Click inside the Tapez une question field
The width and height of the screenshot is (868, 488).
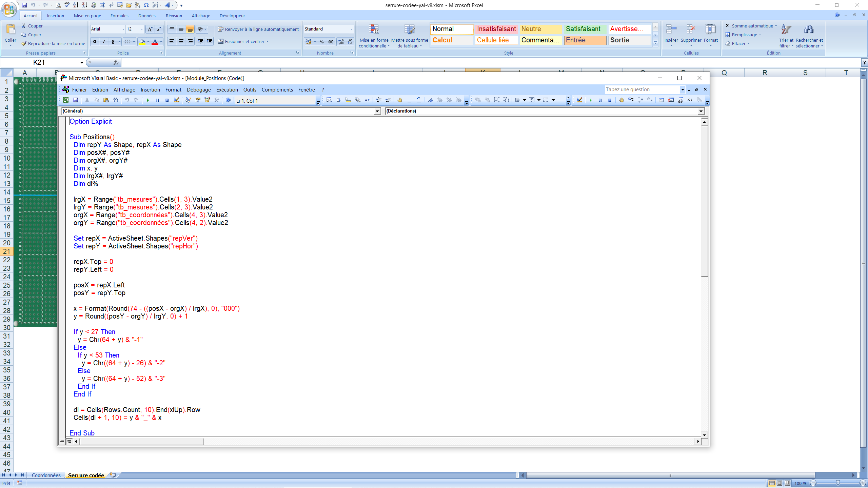coord(642,89)
